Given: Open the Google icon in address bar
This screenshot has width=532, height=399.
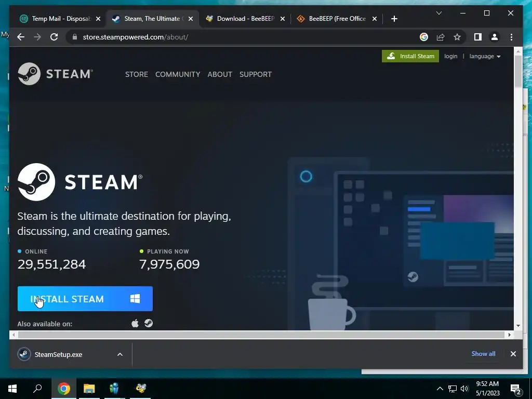Looking at the screenshot, I should click(x=424, y=37).
